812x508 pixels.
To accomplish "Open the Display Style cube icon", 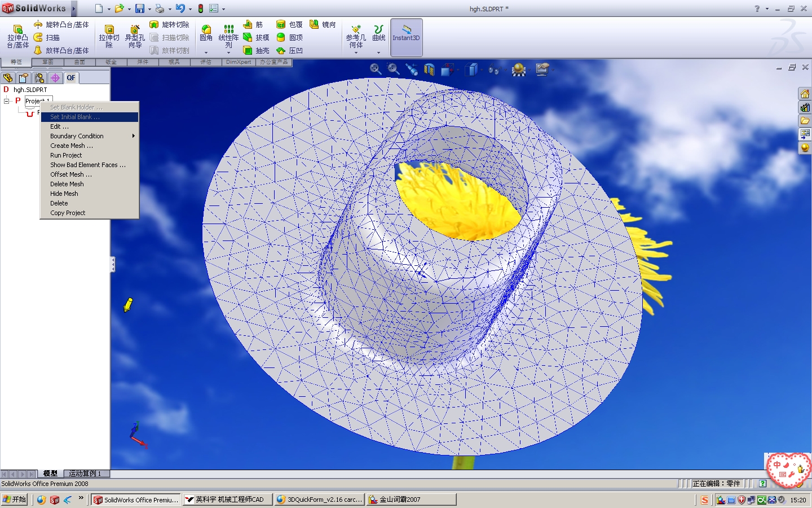I will pos(472,69).
